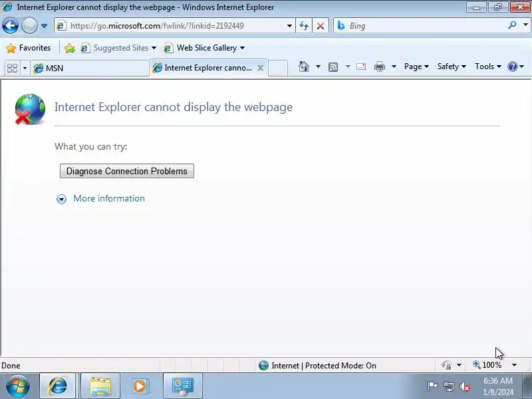Viewport: 532px width, 399px height.
Task: Click the muted volume tray icon
Action: [x=464, y=386]
